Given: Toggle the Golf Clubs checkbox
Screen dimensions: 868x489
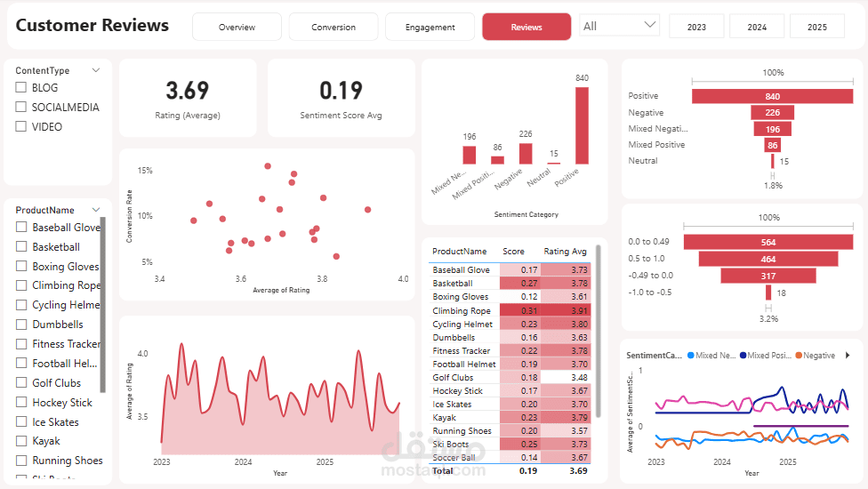Looking at the screenshot, I should tap(21, 383).
